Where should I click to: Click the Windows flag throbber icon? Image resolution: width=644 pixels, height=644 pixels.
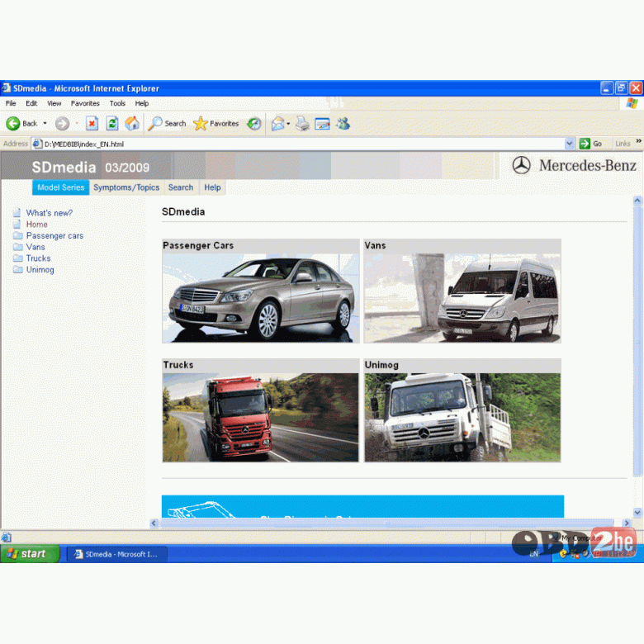coord(632,103)
